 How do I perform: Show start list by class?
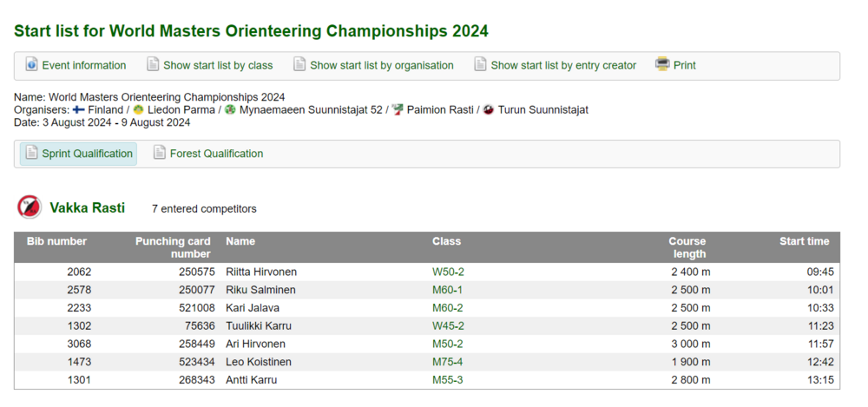pos(218,65)
